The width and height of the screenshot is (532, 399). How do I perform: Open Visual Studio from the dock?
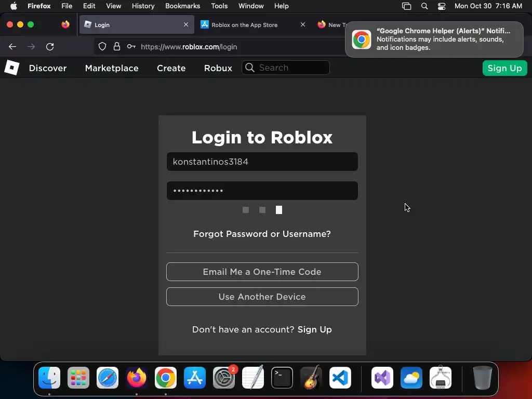click(382, 378)
